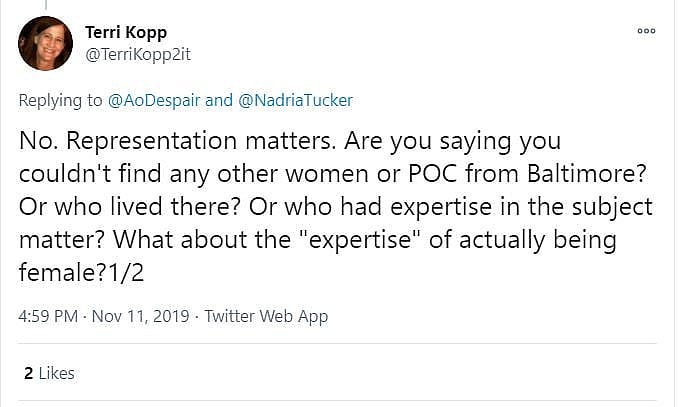View the 2 Likes list
The height and width of the screenshot is (407, 684).
(x=49, y=373)
